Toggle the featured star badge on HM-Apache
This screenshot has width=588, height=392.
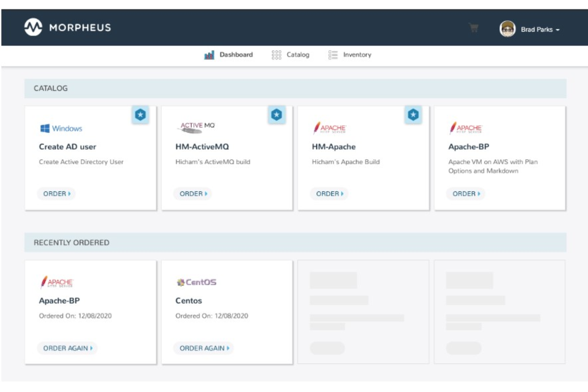412,114
